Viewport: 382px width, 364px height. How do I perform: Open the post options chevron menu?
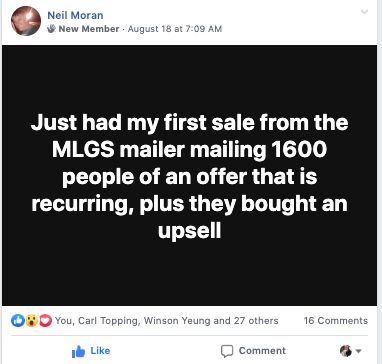point(364,12)
